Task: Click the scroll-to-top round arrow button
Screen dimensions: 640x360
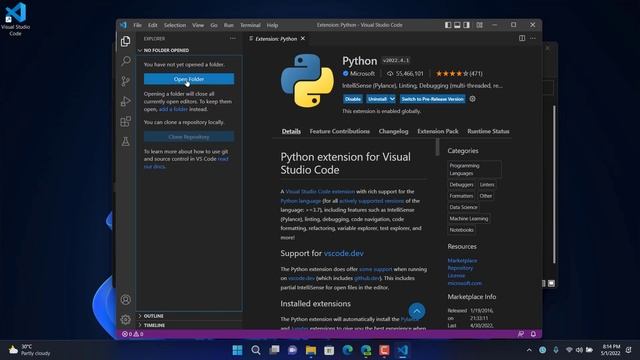Action: tap(416, 311)
